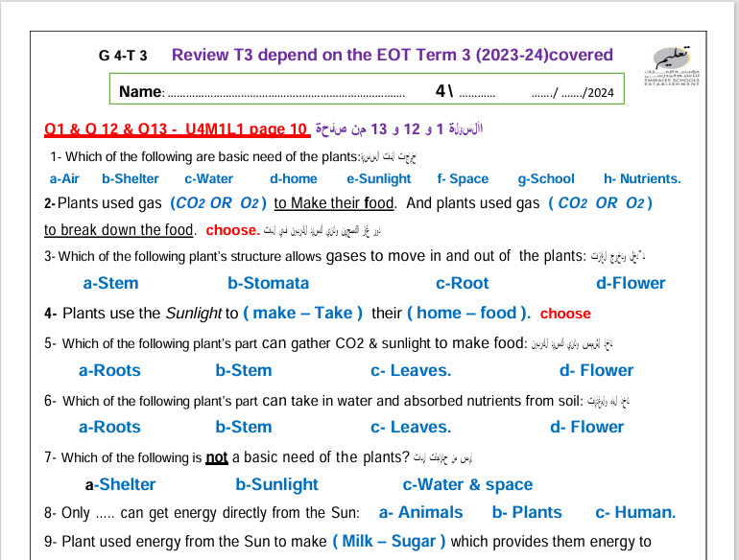Click d-Flower in question 3
Screen dimensions: 739x560
631,283
